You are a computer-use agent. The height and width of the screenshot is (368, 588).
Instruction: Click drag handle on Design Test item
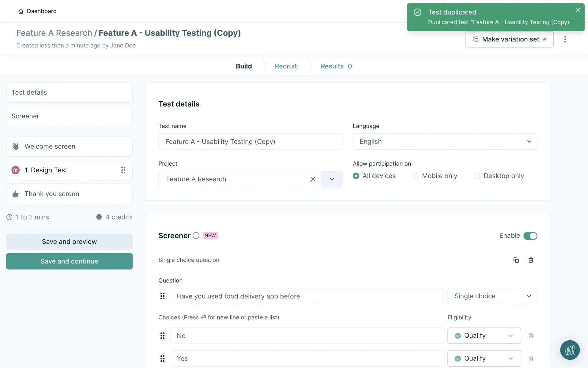123,170
